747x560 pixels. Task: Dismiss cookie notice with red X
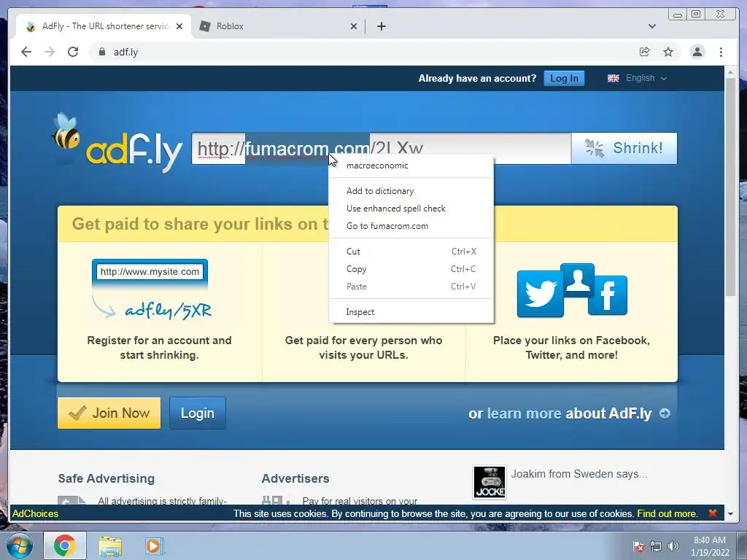click(713, 513)
